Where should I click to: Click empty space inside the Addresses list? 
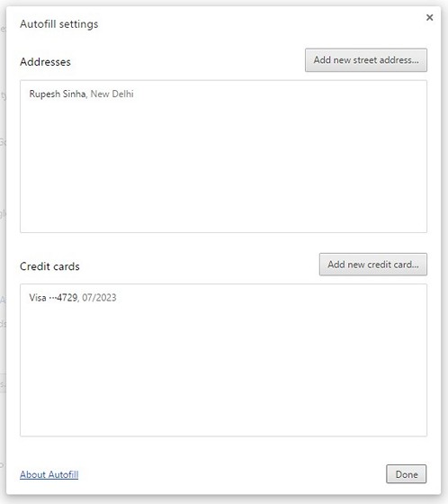click(223, 167)
